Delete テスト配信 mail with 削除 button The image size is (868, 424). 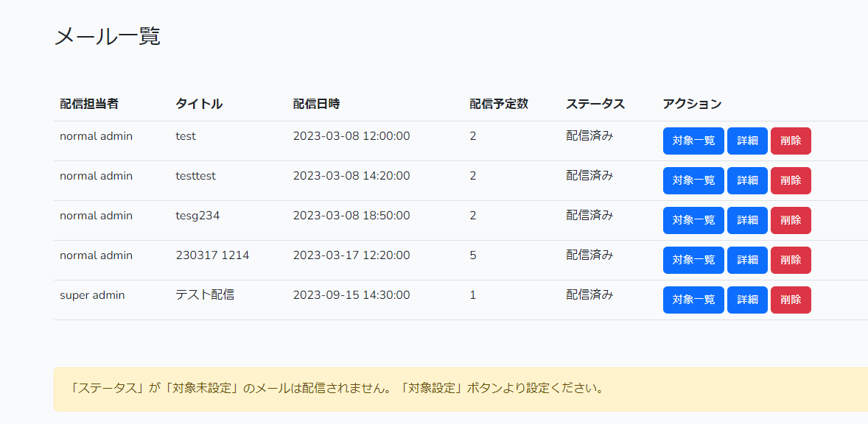791,300
